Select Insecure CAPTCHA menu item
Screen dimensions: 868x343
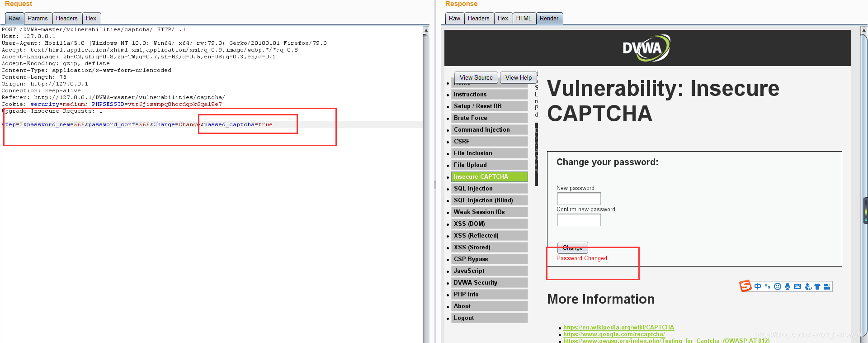click(490, 176)
